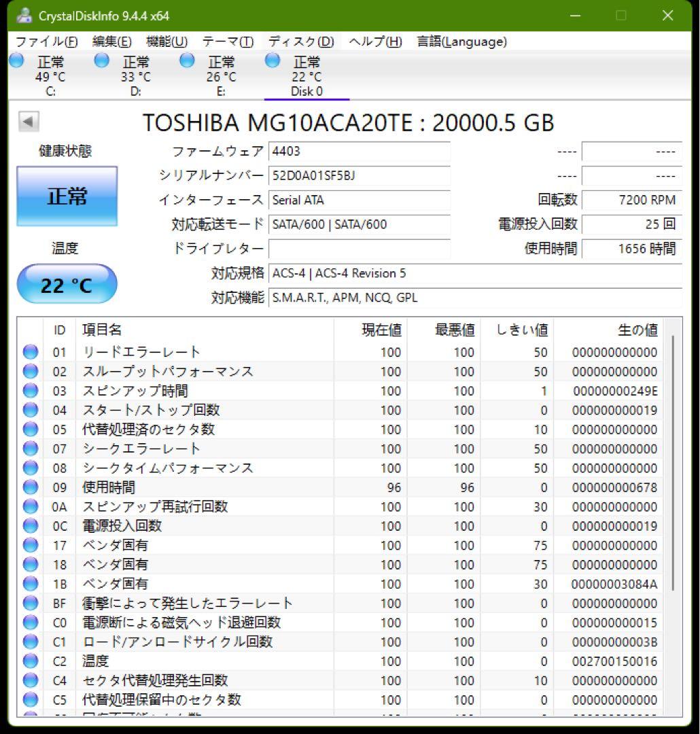This screenshot has width=700, height=734.
Task: Select the Disk 0 drive tab icon
Action: (x=271, y=60)
